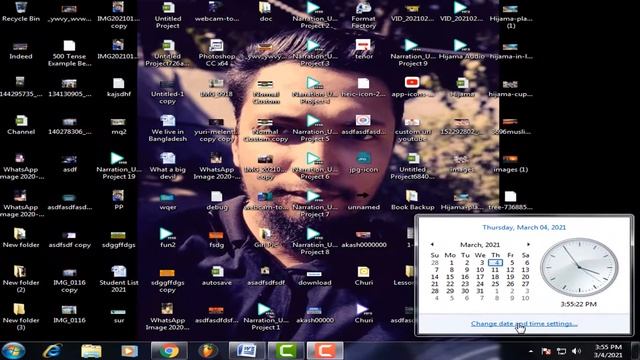
Task: Open Internet Explorer from the taskbar
Action: point(53,351)
